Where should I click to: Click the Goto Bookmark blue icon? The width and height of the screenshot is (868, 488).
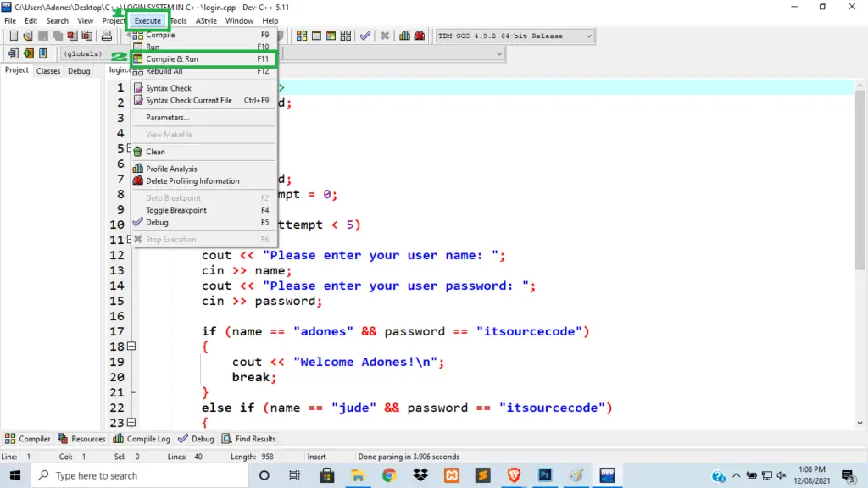(x=43, y=53)
